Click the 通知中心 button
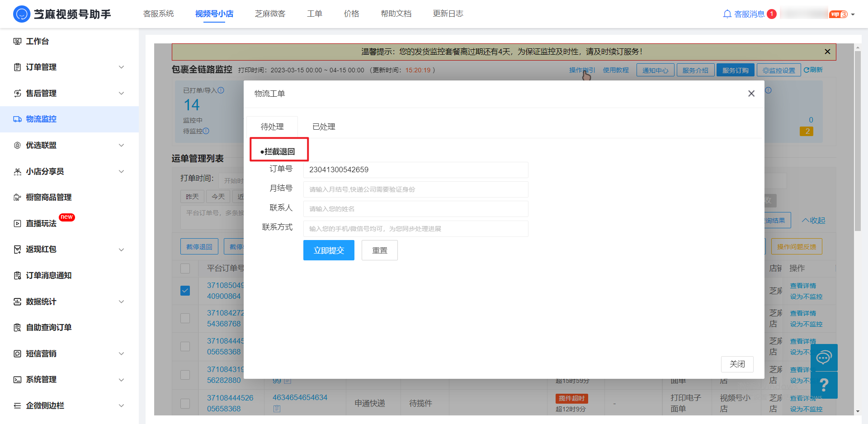 click(x=656, y=70)
